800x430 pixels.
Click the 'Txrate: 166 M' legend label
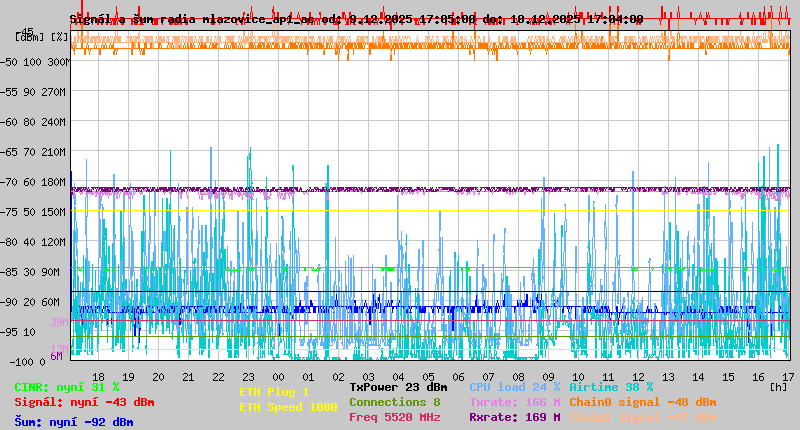(515, 402)
